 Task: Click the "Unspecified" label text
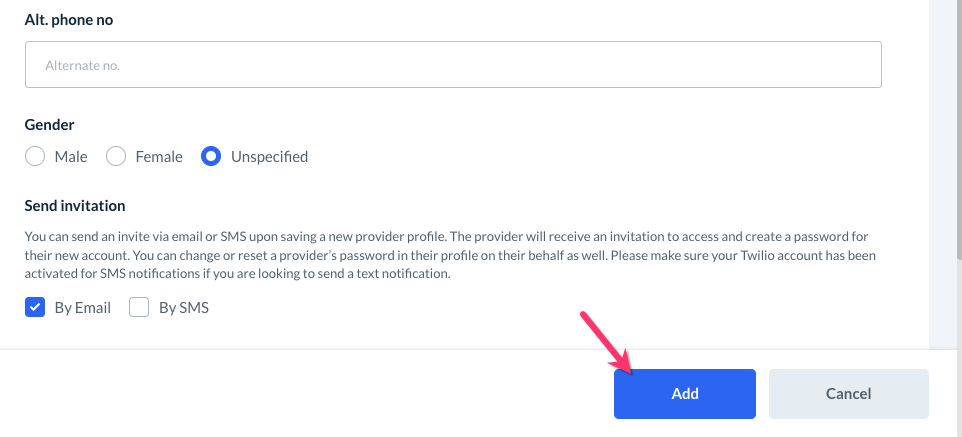coord(269,156)
